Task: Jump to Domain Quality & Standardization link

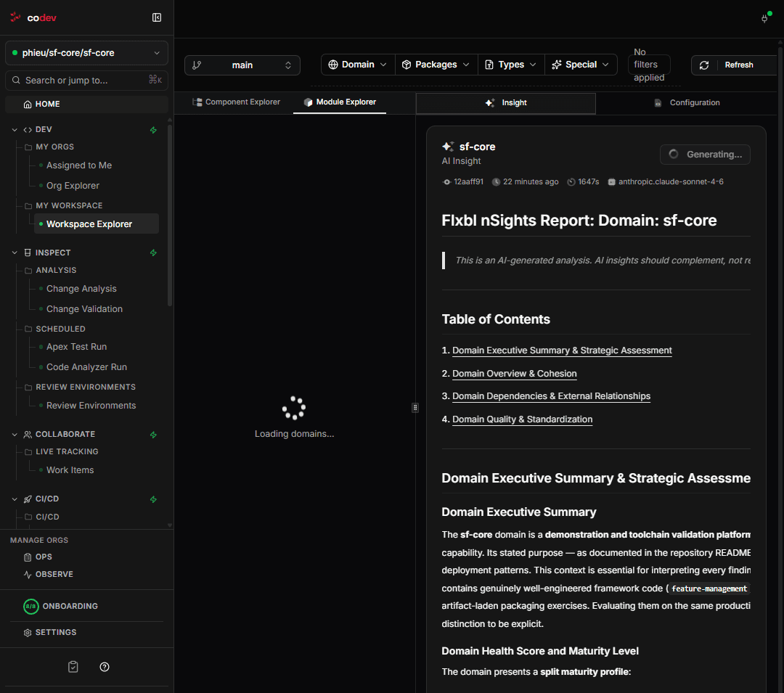Action: [x=523, y=419]
